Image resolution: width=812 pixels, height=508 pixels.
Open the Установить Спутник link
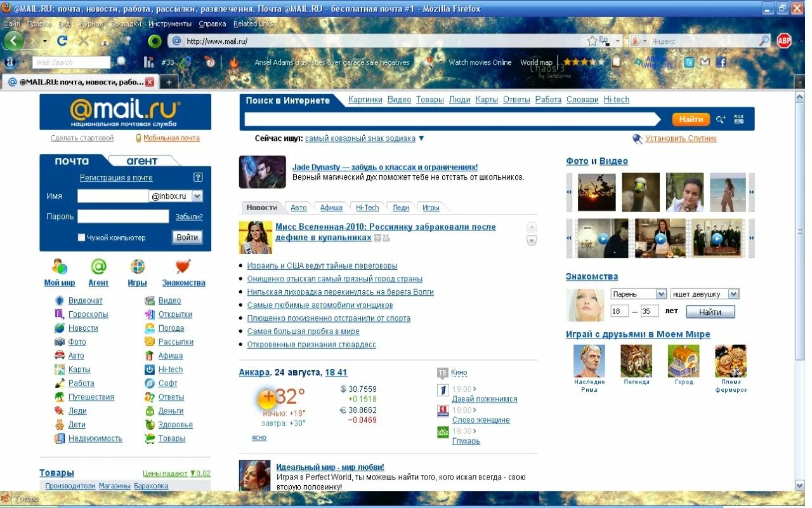click(x=681, y=138)
